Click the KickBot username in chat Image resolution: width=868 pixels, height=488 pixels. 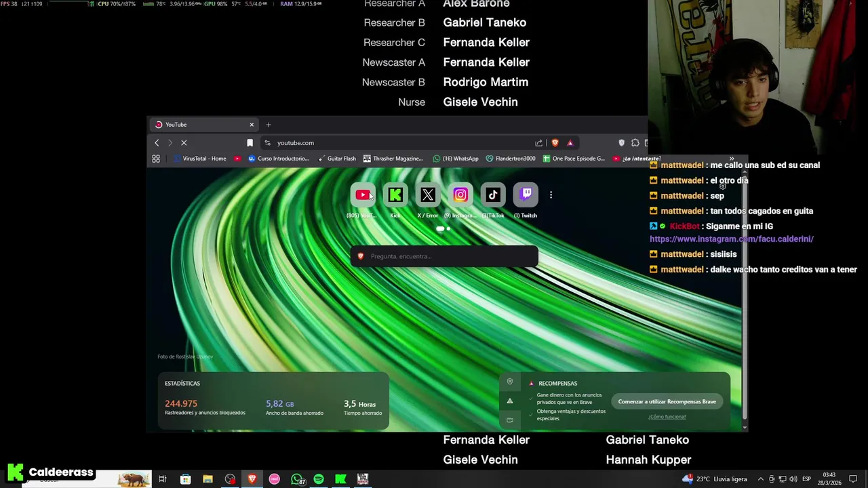[x=684, y=226]
